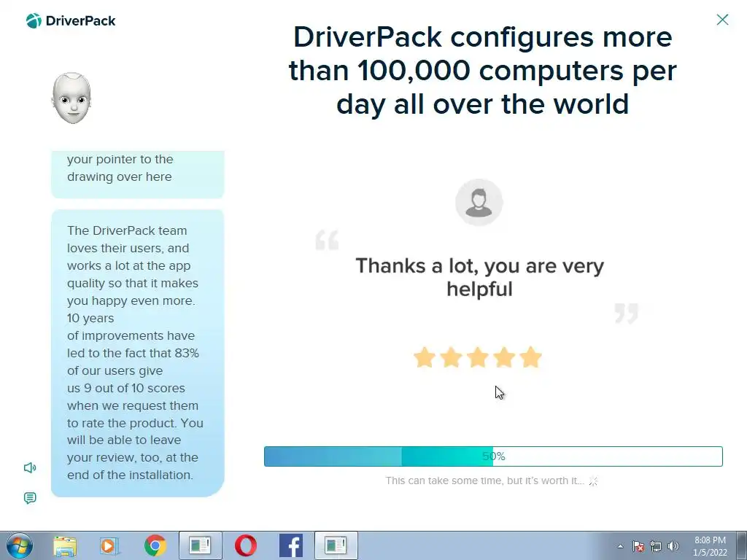Click the 'This can take some time' status text
Viewport: 747px width, 560px height.
click(484, 481)
